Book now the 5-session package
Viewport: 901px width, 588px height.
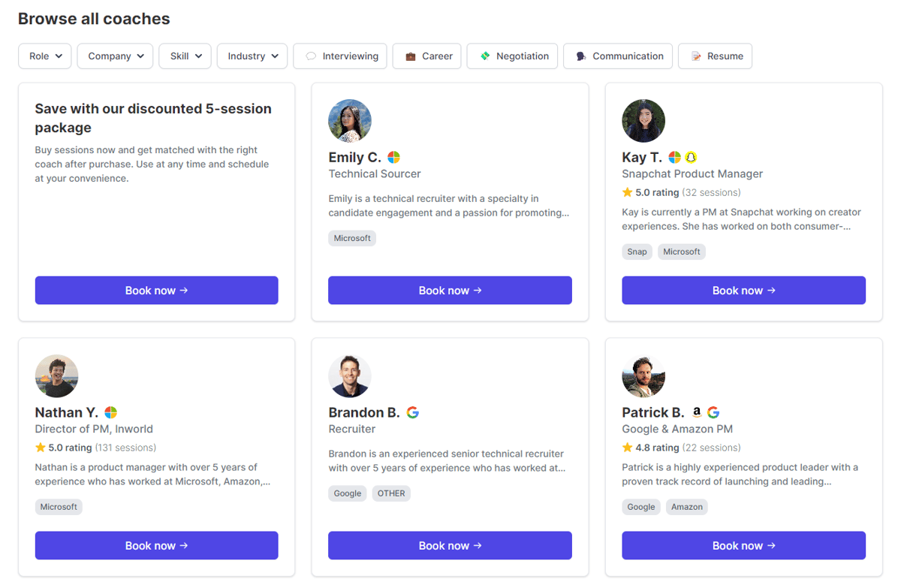[x=156, y=291]
